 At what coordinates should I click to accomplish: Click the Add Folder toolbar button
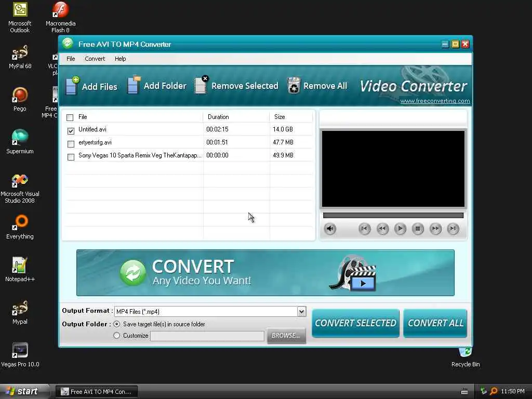pos(157,86)
